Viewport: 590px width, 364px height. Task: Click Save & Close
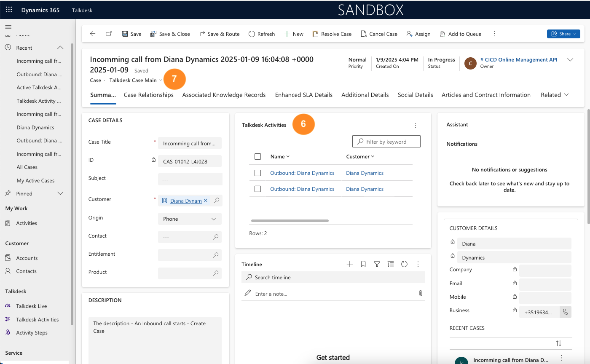[x=170, y=34]
